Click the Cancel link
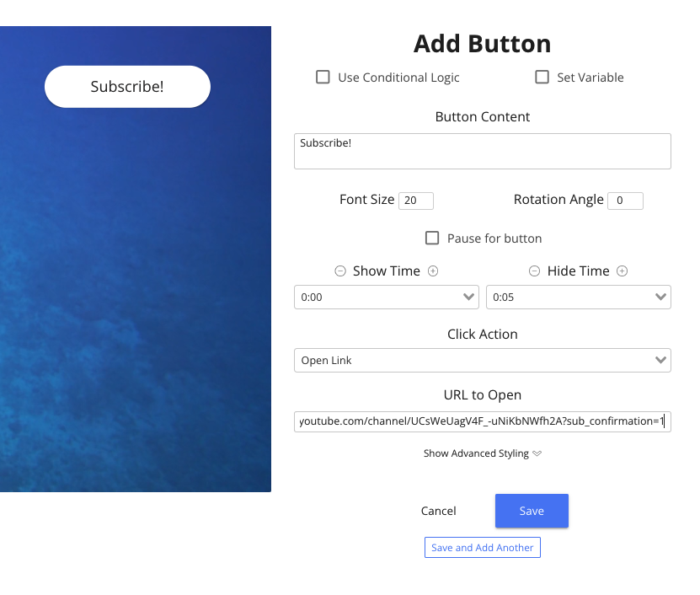This screenshot has height=595, width=700. [438, 511]
